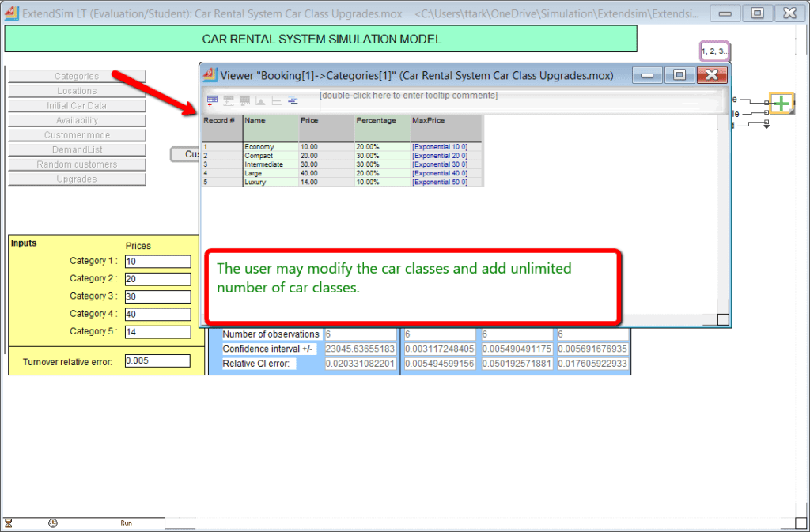Click the viewer window title bar icon
Screen dimensions: 810x532
tap(209, 75)
